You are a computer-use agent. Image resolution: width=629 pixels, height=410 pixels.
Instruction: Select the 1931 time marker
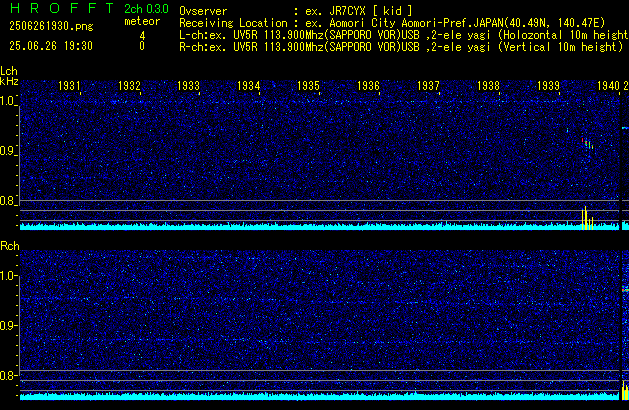point(69,86)
